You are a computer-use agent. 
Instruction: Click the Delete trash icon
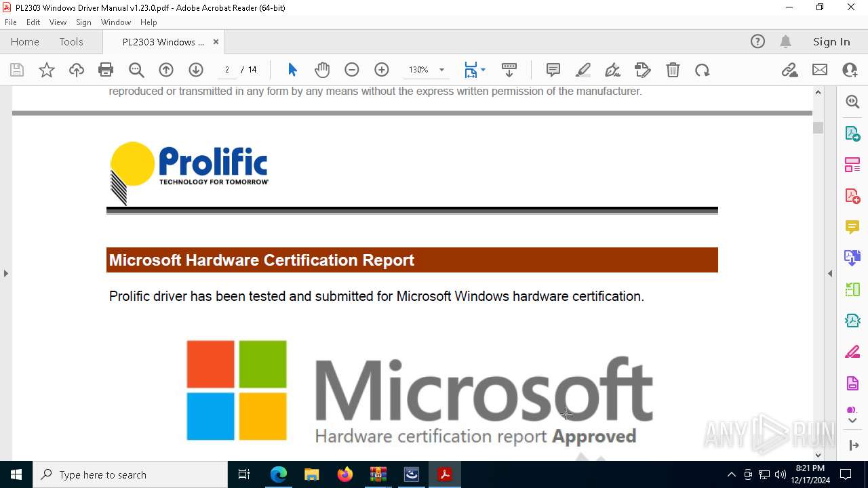pos(673,70)
